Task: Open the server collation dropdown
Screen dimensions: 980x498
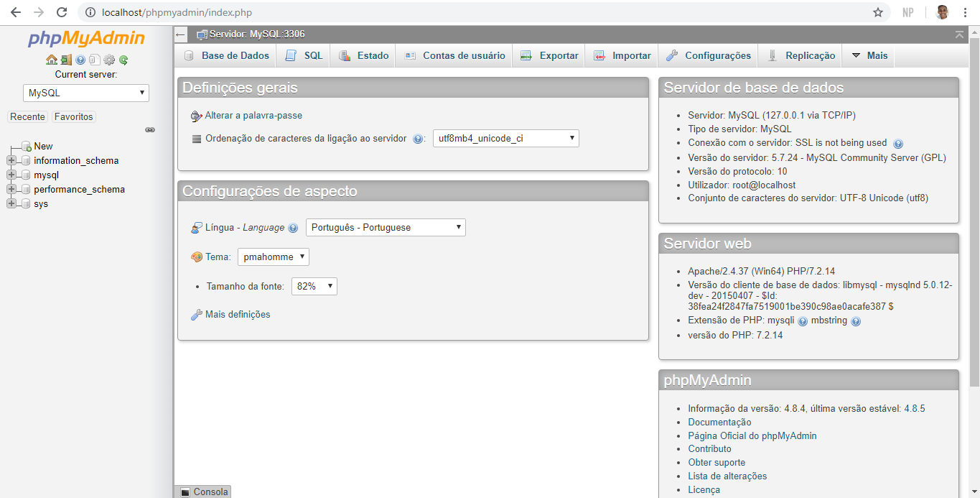Action: tap(504, 138)
